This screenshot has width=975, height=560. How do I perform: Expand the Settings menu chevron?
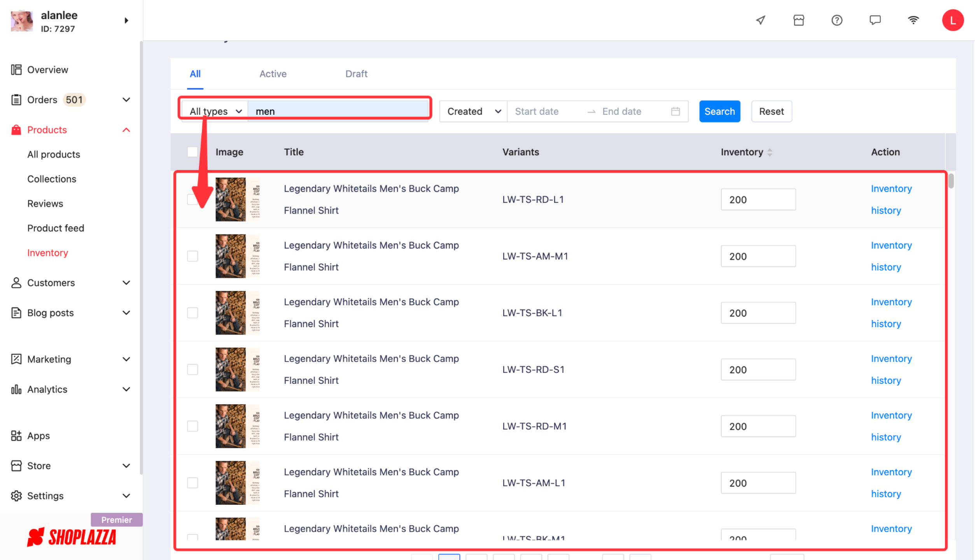(x=126, y=496)
